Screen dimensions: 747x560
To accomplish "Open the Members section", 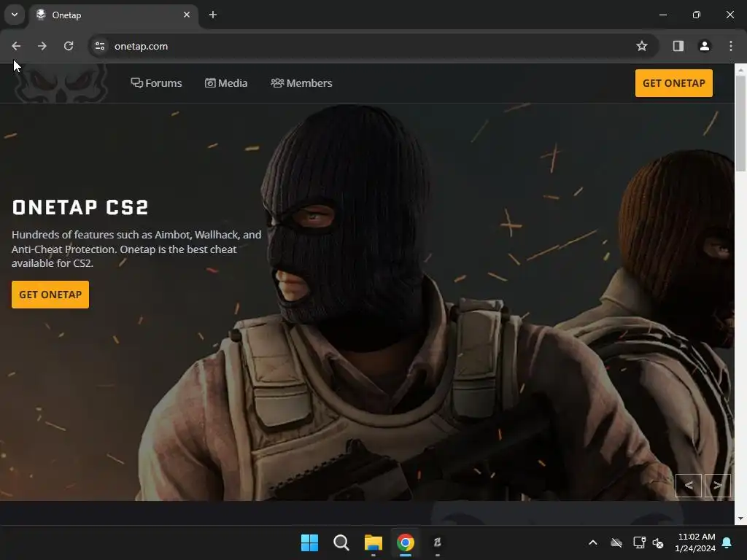I will (x=301, y=83).
